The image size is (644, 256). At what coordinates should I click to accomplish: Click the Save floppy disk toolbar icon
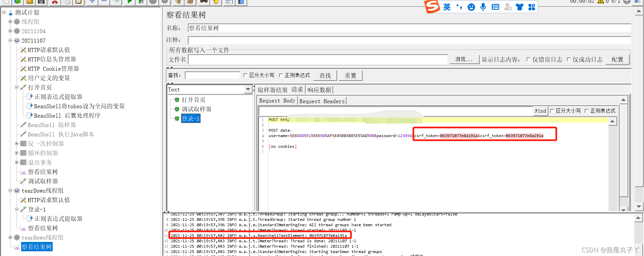click(41, 2)
